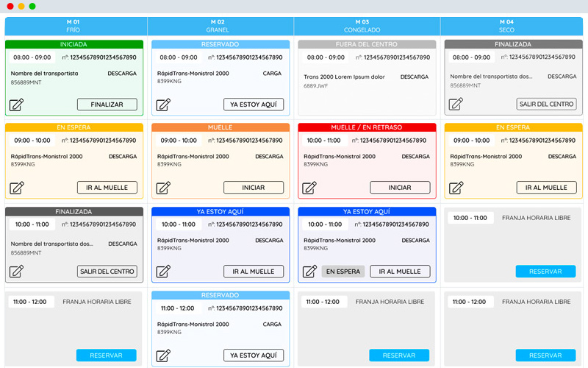The image size is (588, 368).
Task: Click the green INICIADA status header
Action: click(74, 44)
